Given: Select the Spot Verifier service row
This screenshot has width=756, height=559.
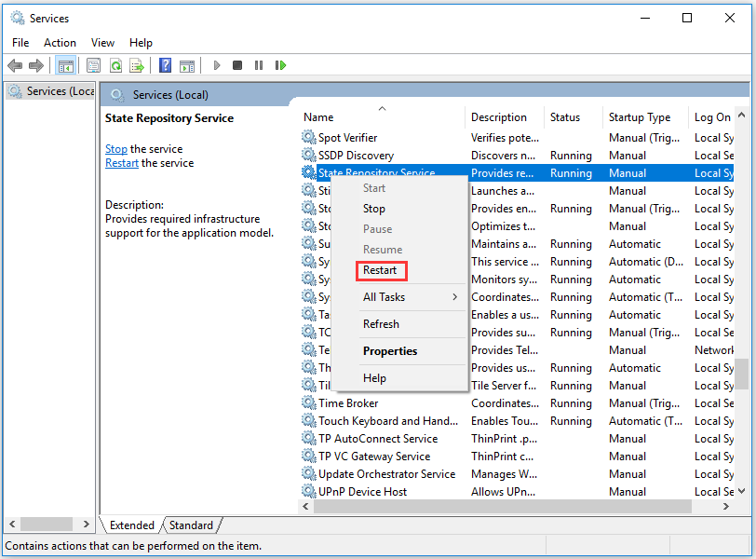Looking at the screenshot, I should (517, 138).
